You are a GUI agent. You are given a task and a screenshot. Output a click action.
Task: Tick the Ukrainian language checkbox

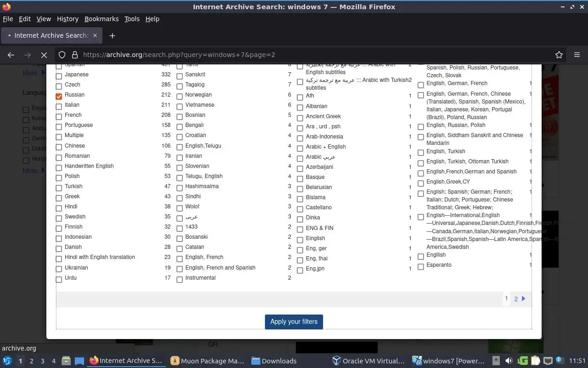click(x=59, y=269)
